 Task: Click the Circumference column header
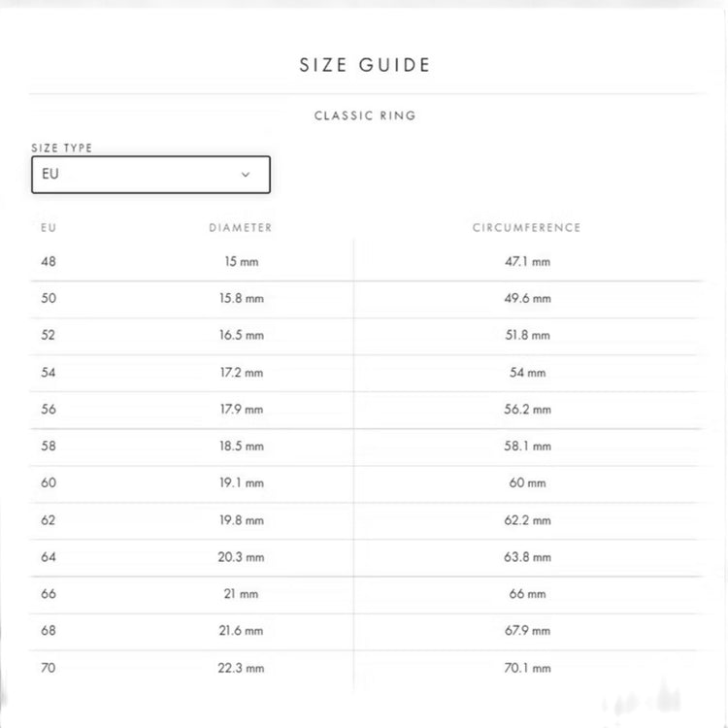pos(527,227)
